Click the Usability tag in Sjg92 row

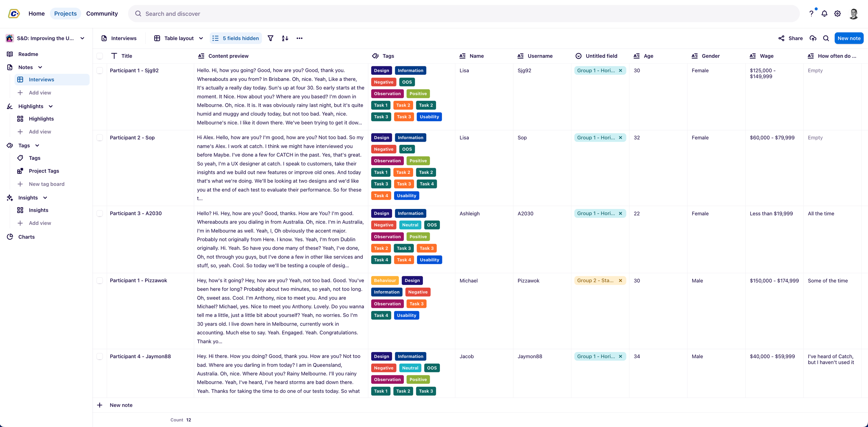pyautogui.click(x=429, y=117)
